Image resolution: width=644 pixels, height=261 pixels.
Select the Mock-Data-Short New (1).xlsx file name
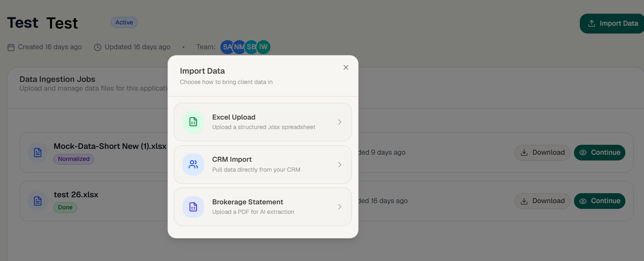[x=110, y=146]
